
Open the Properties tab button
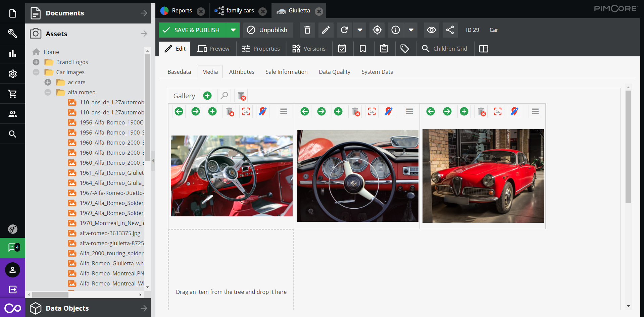tap(261, 49)
